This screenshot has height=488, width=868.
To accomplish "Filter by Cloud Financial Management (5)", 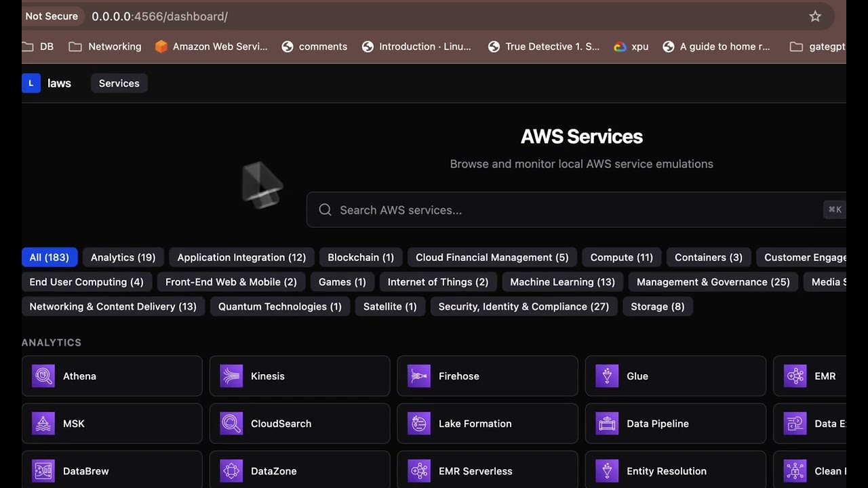I will coord(492,258).
